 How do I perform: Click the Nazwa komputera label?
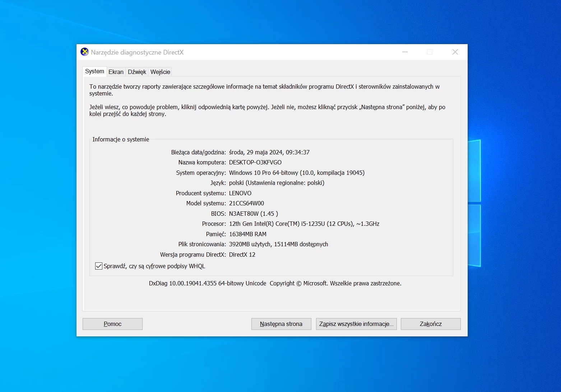[202, 162]
